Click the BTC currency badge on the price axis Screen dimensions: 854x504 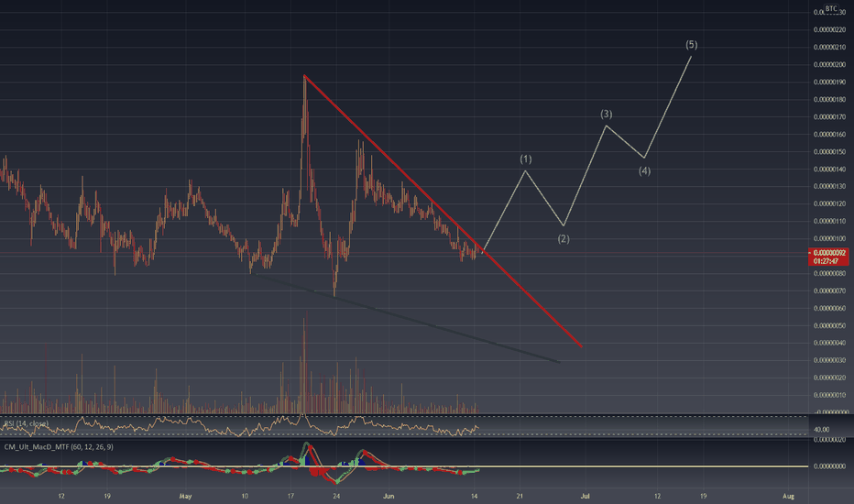coord(831,8)
